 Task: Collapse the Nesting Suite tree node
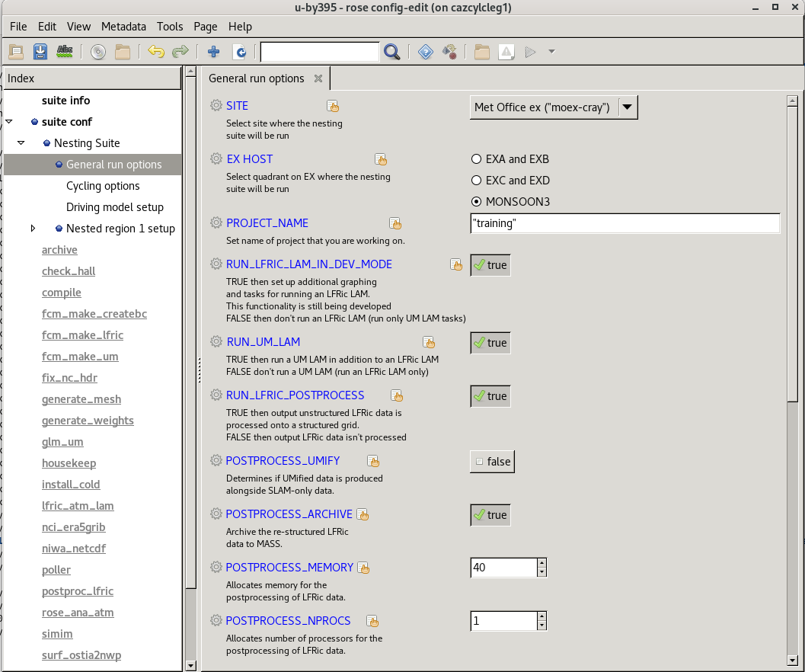coord(21,142)
